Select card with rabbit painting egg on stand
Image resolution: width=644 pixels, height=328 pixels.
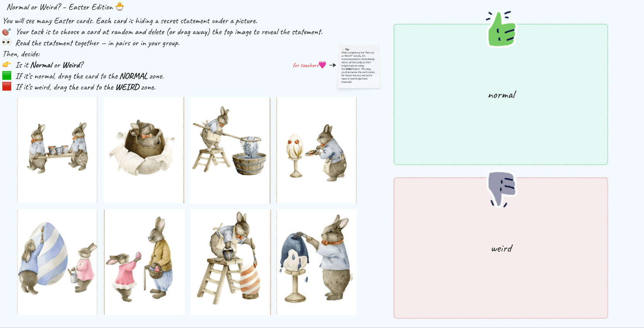point(317,150)
